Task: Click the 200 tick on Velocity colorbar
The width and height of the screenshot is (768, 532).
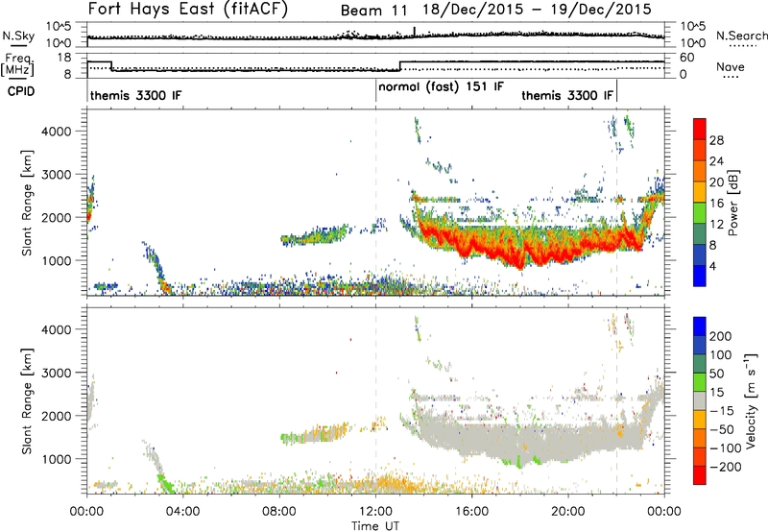Action: click(721, 336)
